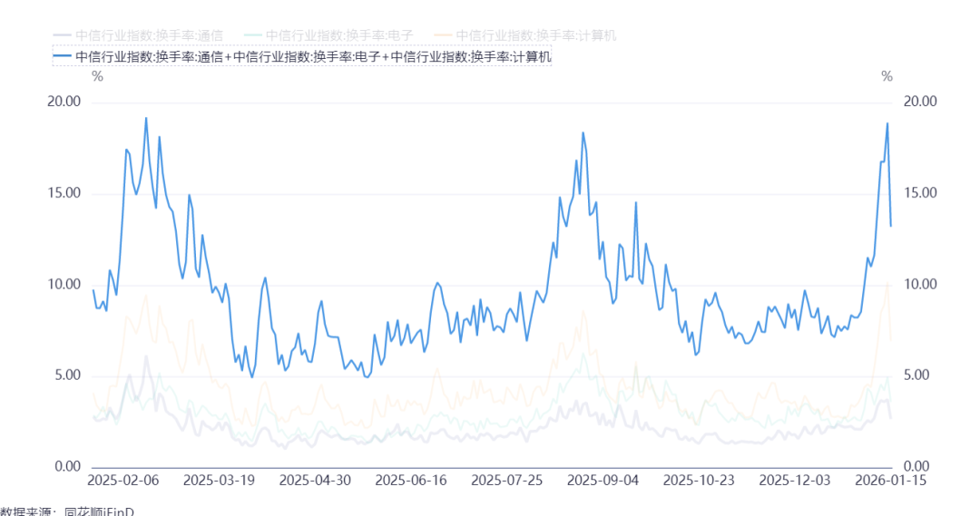
Task: Toggle the 电子 turnover rate legend series
Action: tap(328, 35)
